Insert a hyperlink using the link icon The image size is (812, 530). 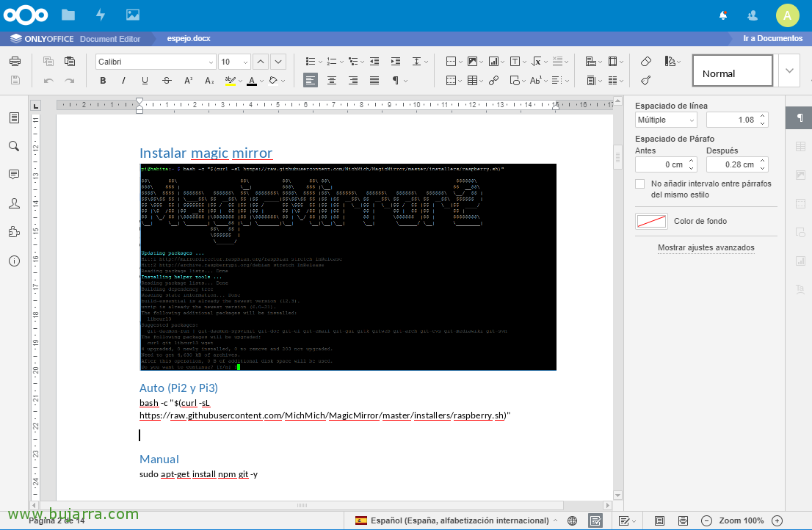[494, 81]
